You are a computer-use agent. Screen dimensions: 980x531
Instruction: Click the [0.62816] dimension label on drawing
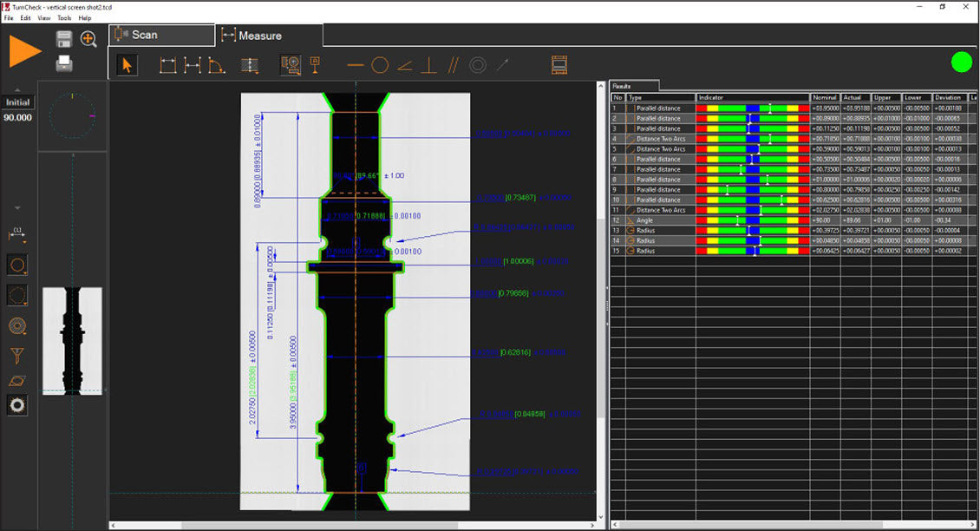[516, 353]
